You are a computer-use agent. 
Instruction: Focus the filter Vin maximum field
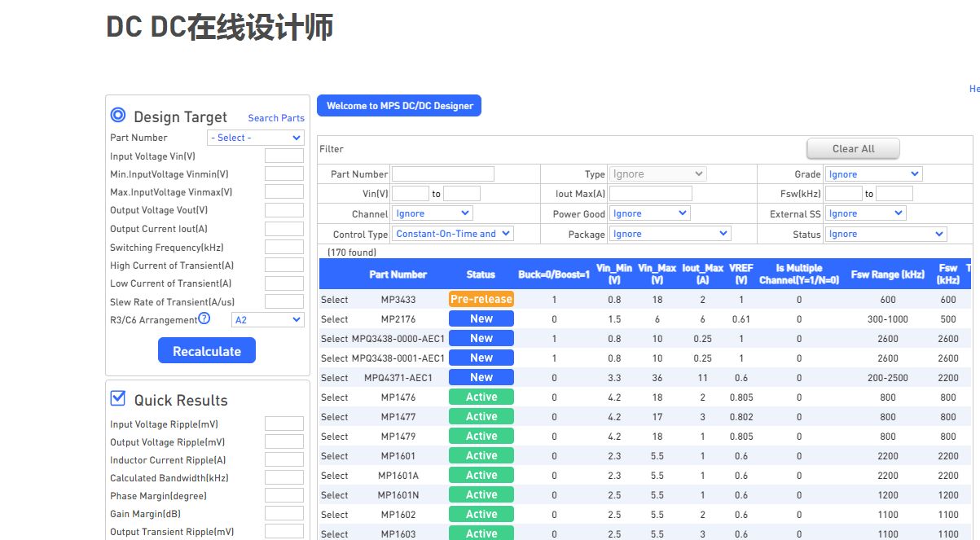pos(462,194)
